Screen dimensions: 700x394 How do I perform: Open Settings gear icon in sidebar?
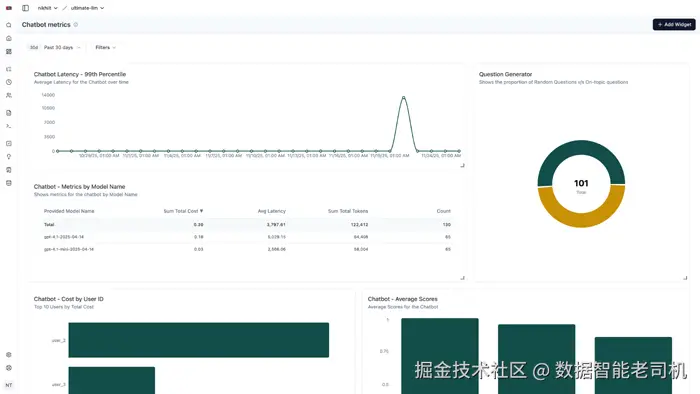(8, 355)
